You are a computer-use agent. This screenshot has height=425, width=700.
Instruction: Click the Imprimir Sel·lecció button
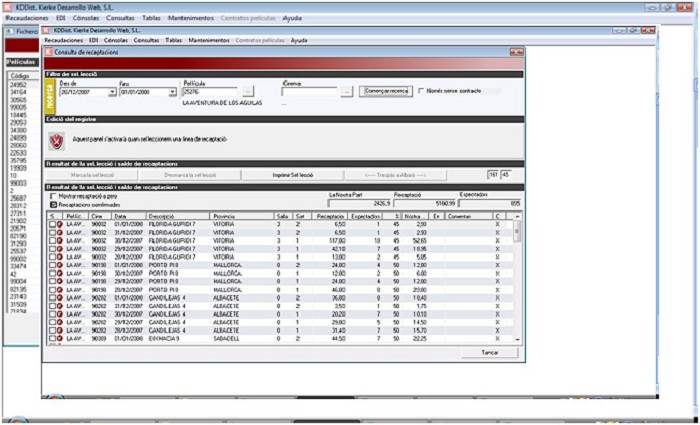click(x=292, y=175)
